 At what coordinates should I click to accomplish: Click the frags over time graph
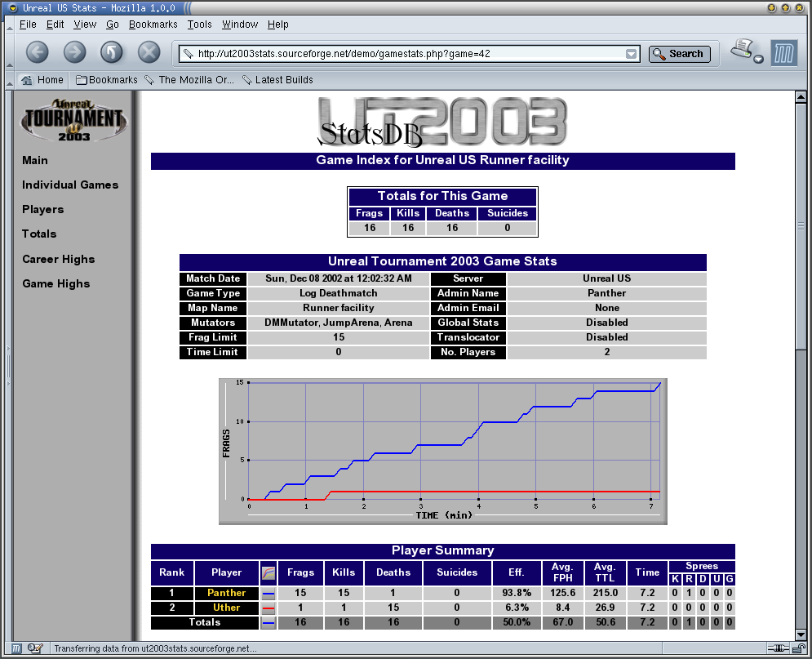(x=443, y=452)
